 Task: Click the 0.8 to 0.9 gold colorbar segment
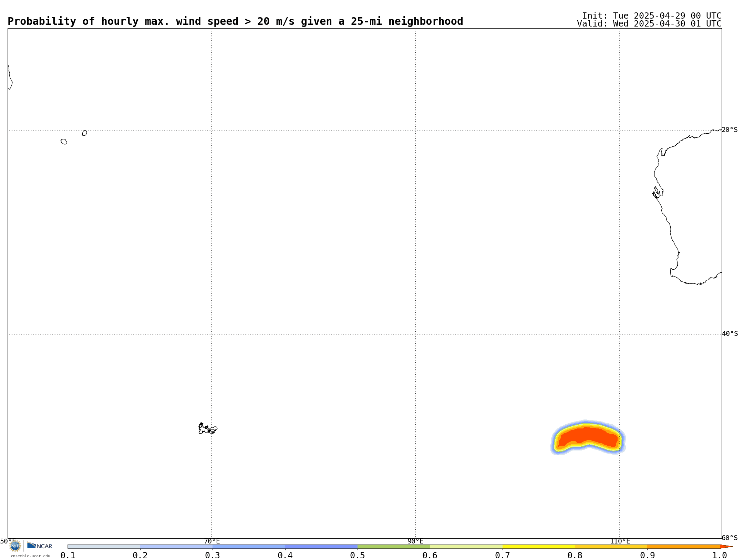click(611, 547)
